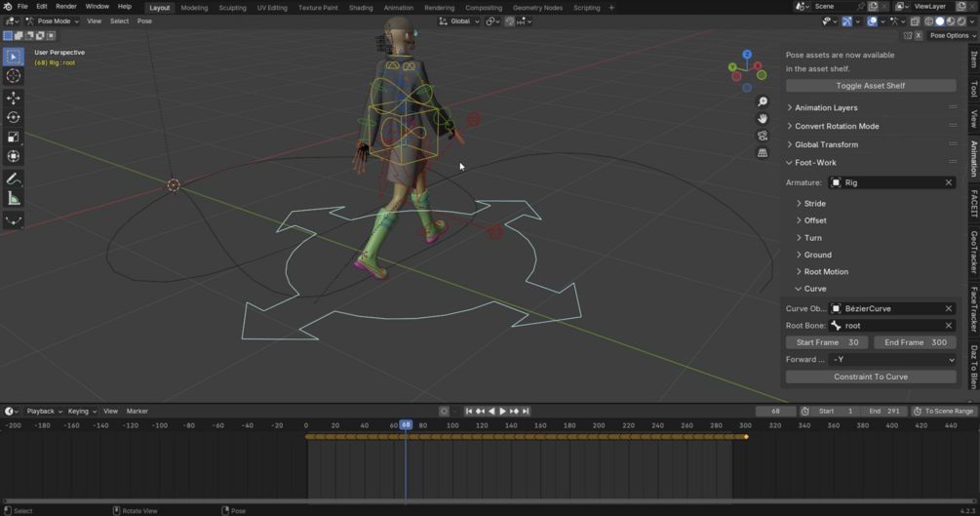Clear the BézierCurve curve object field

(x=948, y=309)
